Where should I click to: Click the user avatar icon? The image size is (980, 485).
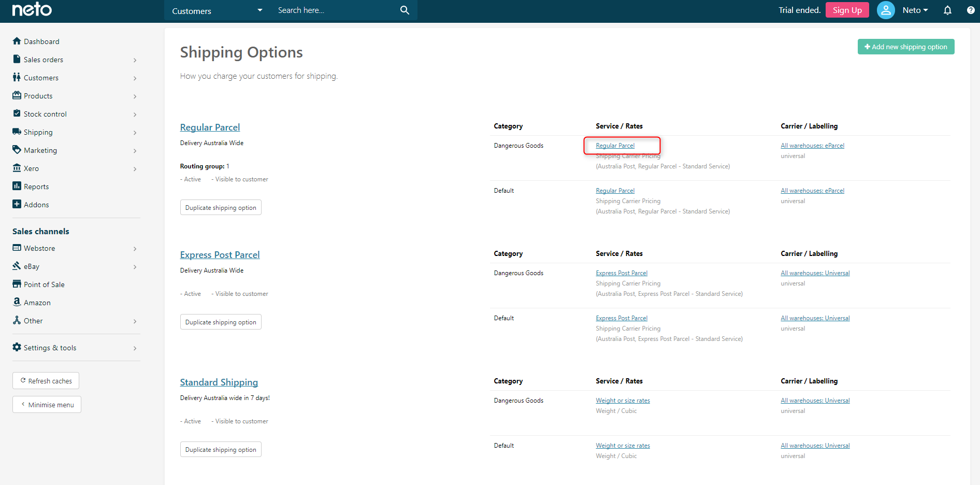click(x=886, y=10)
